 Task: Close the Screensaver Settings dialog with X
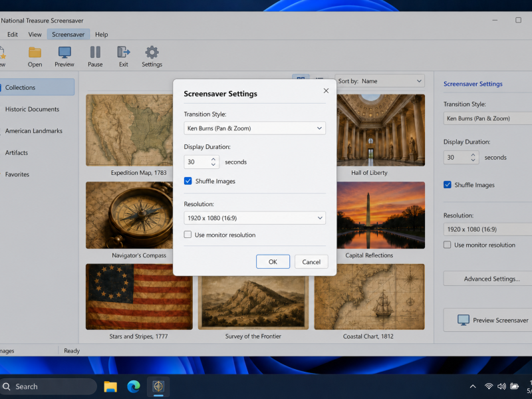(326, 90)
